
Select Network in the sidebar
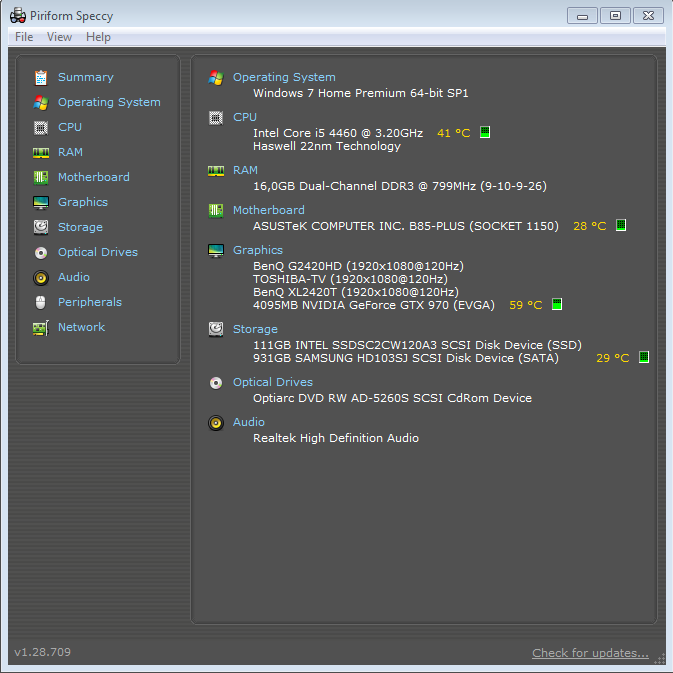[82, 327]
